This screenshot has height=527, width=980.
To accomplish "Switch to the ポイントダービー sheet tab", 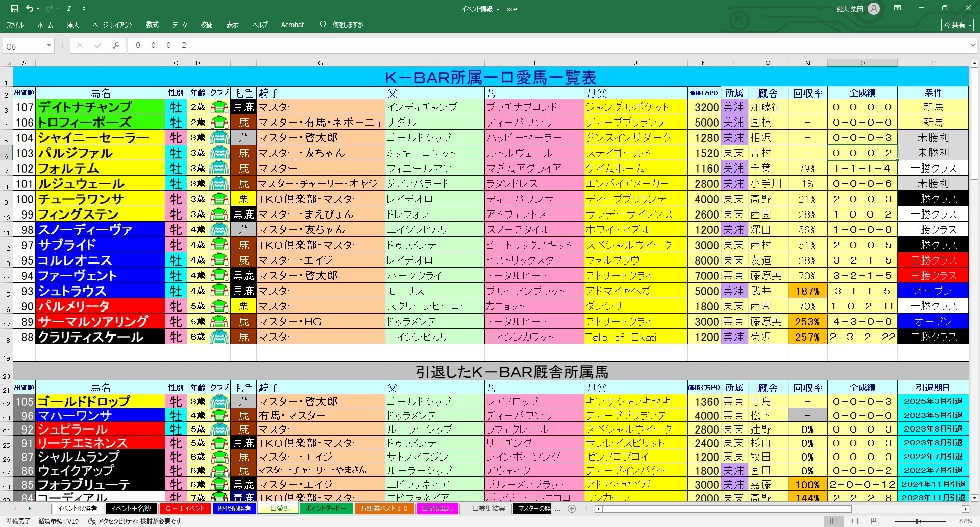I will [325, 509].
